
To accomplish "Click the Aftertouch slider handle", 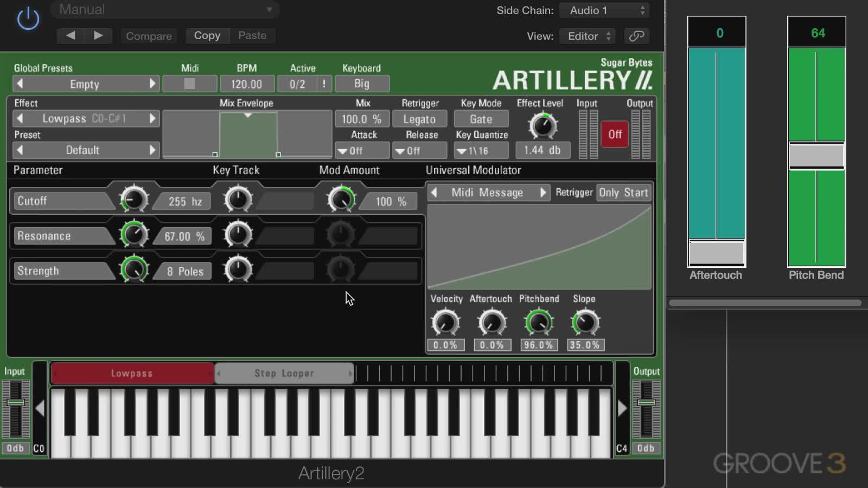I will (716, 253).
